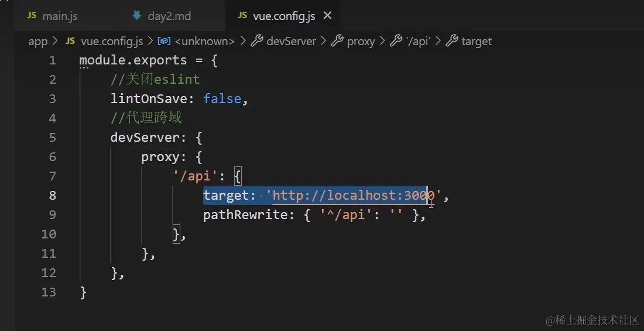
Task: Click the markdown icon on day2.md tab
Action: tap(137, 16)
